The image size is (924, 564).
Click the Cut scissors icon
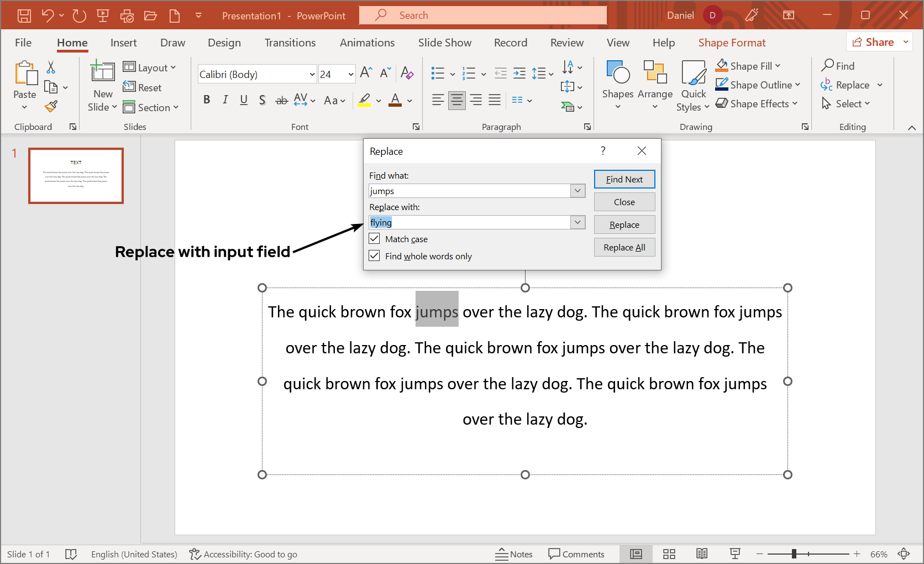pyautogui.click(x=51, y=67)
